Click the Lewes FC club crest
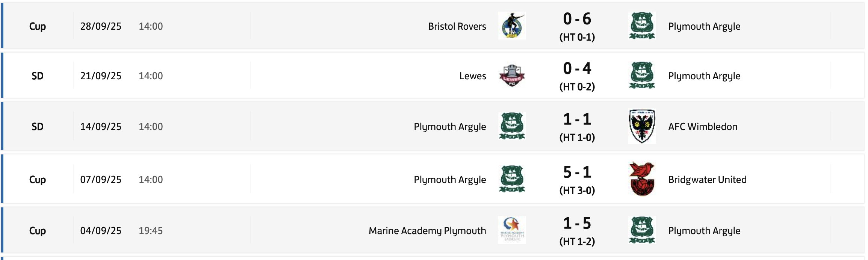Viewport: 868px width, 260px height. [x=512, y=76]
